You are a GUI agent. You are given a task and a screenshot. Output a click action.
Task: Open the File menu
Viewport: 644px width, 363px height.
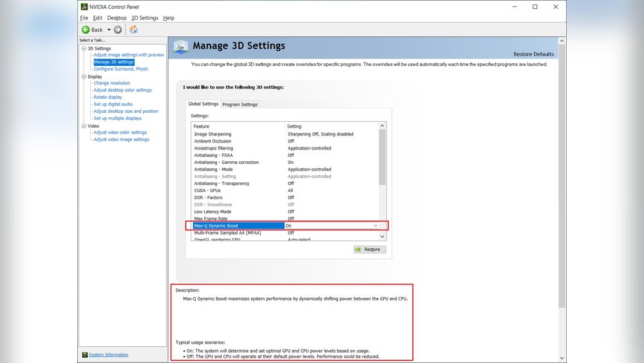click(x=84, y=17)
